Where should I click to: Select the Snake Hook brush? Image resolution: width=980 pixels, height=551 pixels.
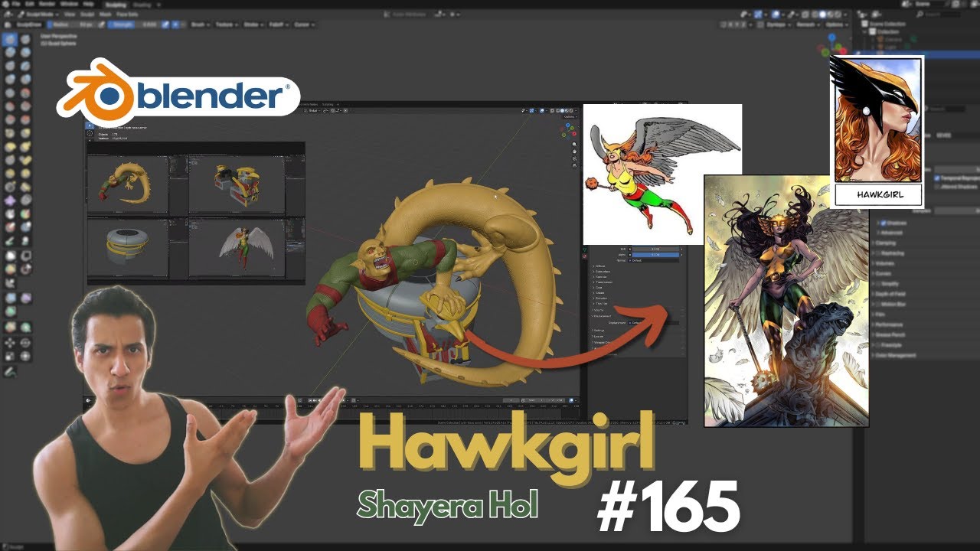pyautogui.click(x=25, y=146)
